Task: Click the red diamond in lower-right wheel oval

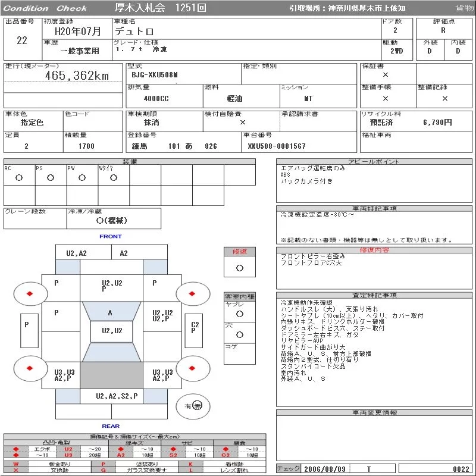Action: tap(192, 368)
